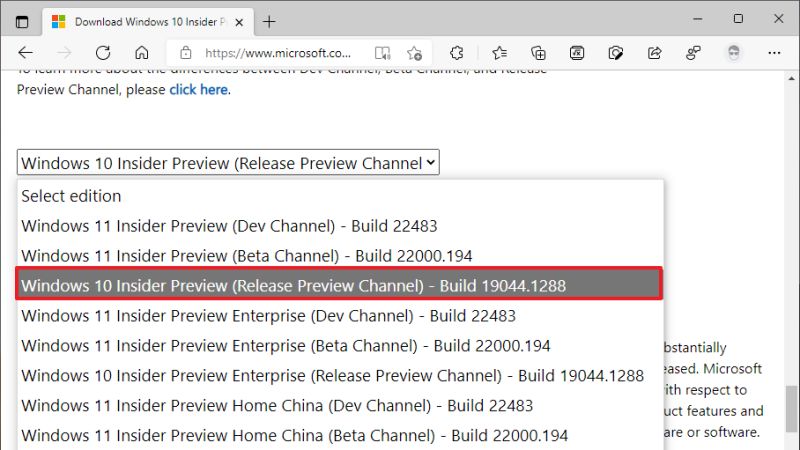Image resolution: width=800 pixels, height=450 pixels.
Task: Open the tab actions menu icon
Action: (x=22, y=22)
